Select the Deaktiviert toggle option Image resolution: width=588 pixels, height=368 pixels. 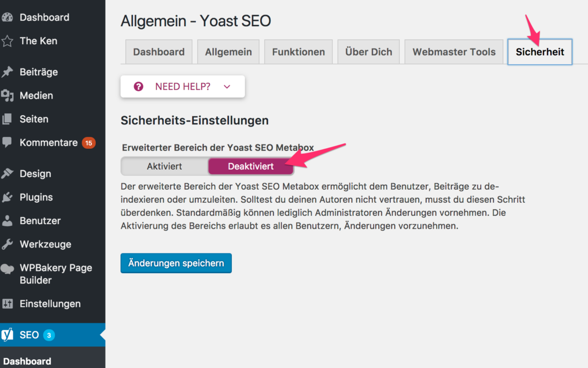[x=251, y=166]
